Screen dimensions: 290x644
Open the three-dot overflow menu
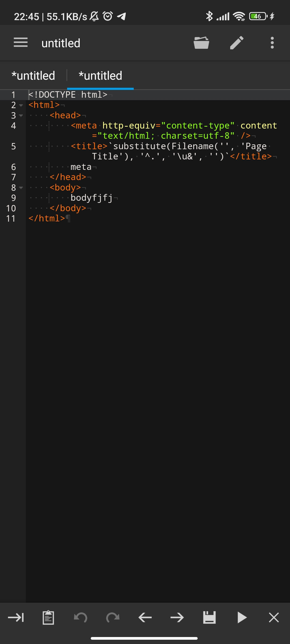click(272, 43)
